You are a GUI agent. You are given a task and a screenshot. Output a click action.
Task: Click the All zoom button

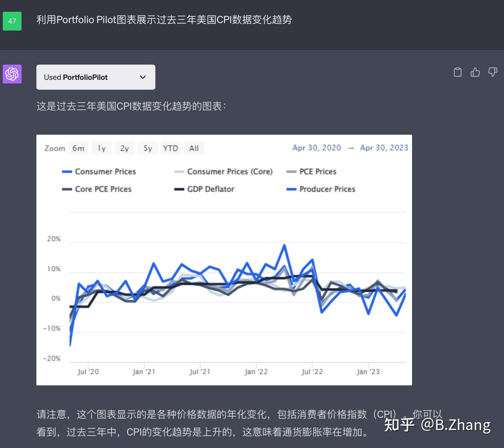(x=194, y=148)
